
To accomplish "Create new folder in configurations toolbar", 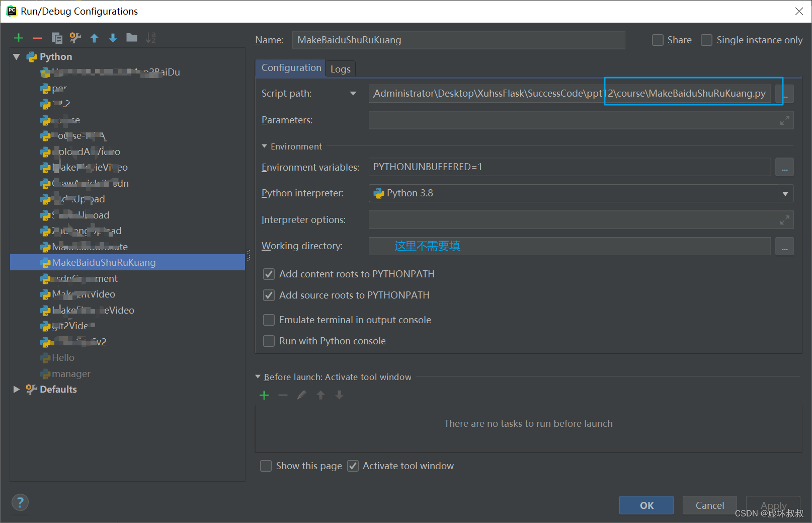I will coord(132,38).
